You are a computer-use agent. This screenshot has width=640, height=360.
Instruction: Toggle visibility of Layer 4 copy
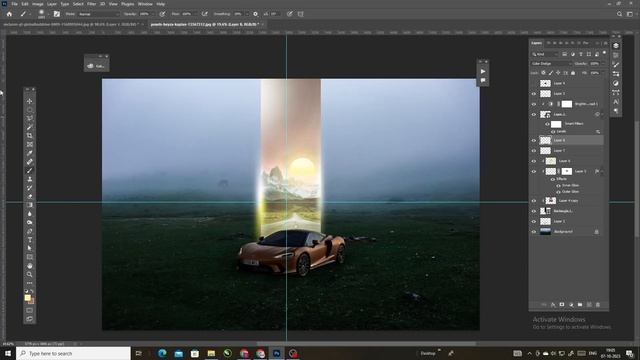point(533,200)
